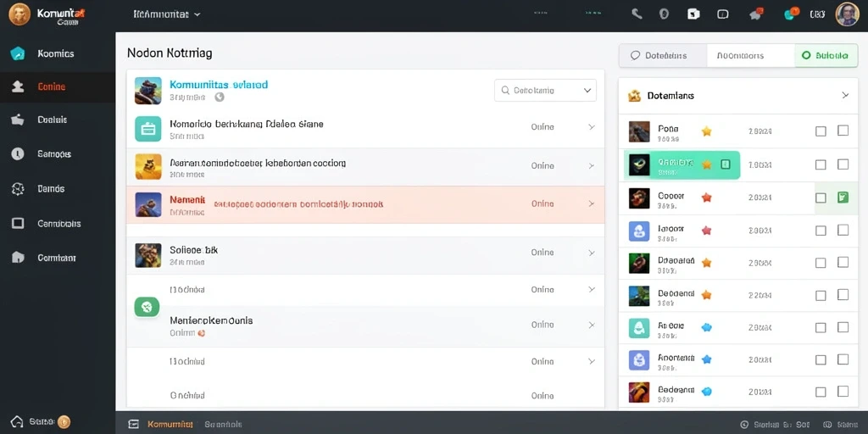Tick the right checkbox in Iaoox row
This screenshot has width=868, height=434.
843,230
